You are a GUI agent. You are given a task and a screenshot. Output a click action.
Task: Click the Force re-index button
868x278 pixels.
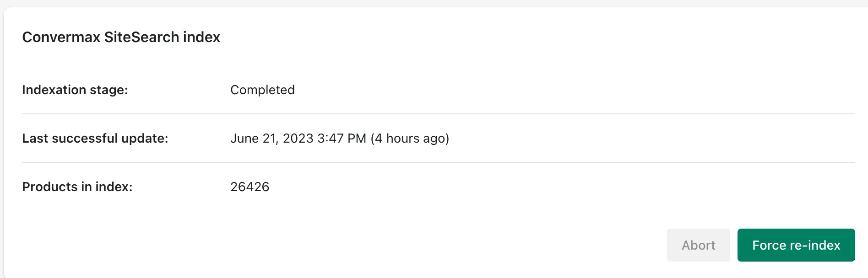click(x=796, y=246)
